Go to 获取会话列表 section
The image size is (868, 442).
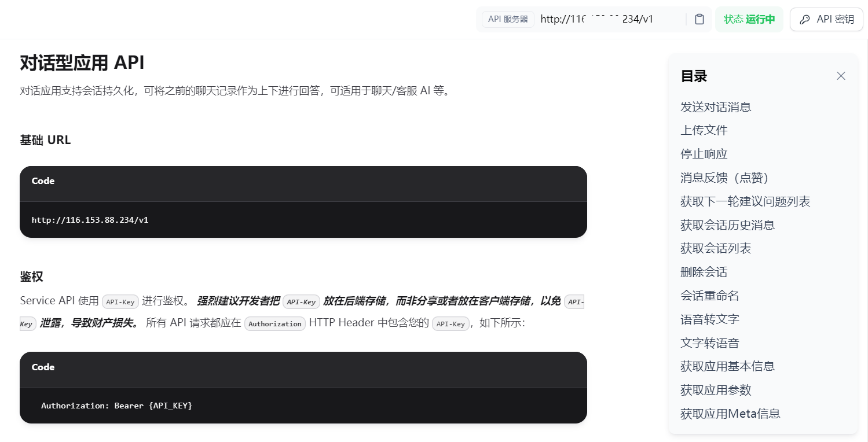click(716, 248)
